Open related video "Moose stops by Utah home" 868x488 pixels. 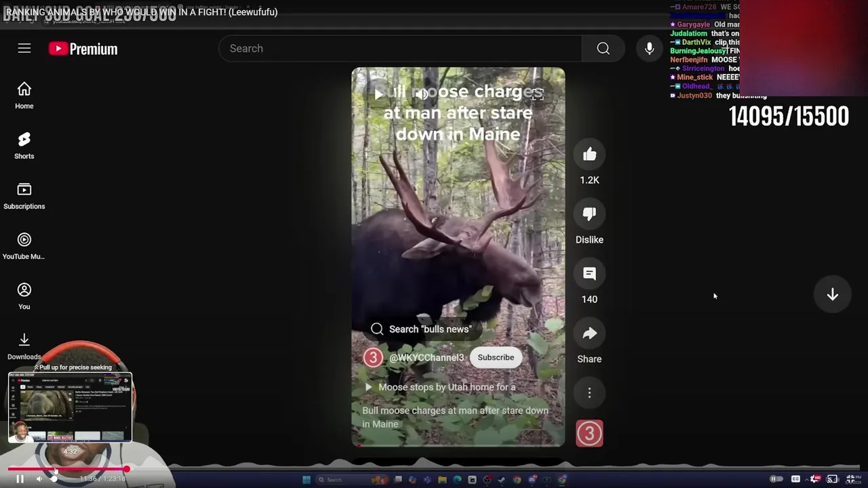pyautogui.click(x=441, y=387)
